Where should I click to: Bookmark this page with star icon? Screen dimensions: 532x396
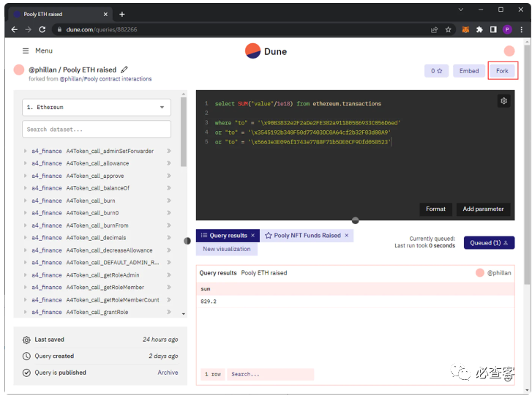click(x=448, y=29)
